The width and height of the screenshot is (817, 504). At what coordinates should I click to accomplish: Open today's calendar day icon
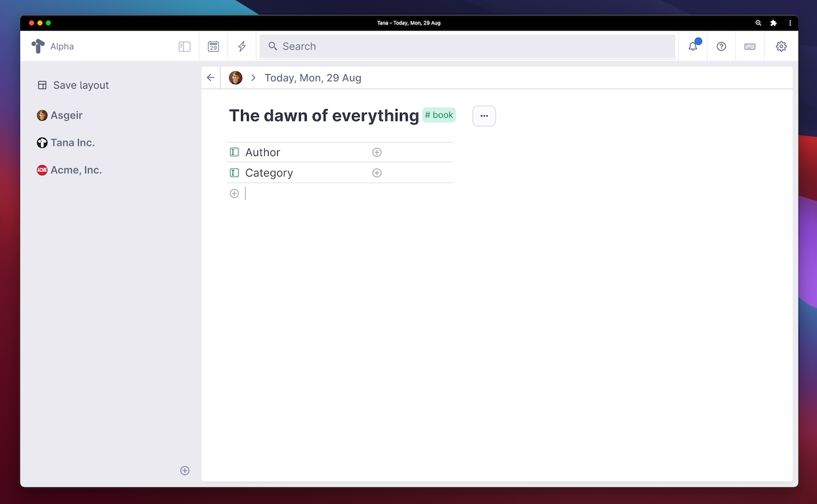pyautogui.click(x=213, y=47)
